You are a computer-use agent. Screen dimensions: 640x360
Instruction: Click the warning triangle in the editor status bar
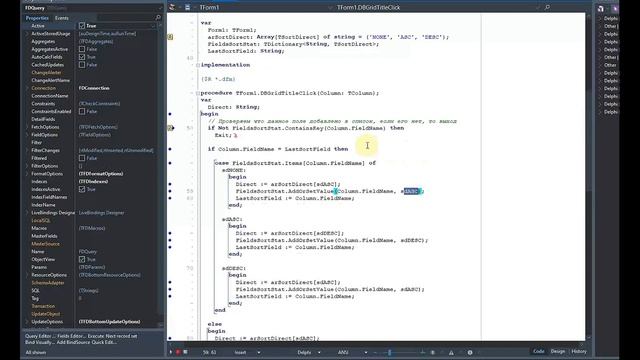(451, 352)
